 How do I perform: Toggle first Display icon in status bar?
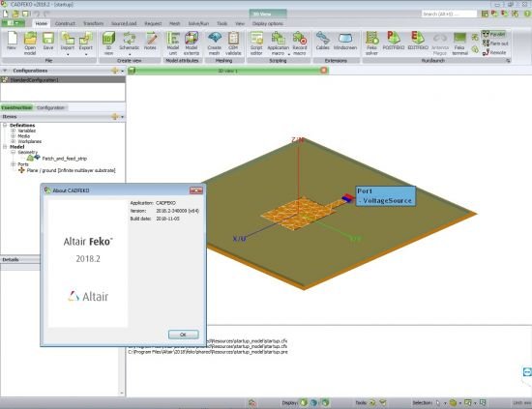click(x=304, y=402)
